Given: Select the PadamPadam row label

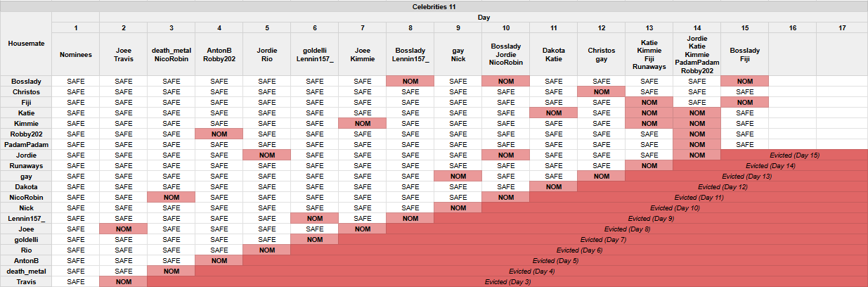Looking at the screenshot, I should [x=26, y=144].
